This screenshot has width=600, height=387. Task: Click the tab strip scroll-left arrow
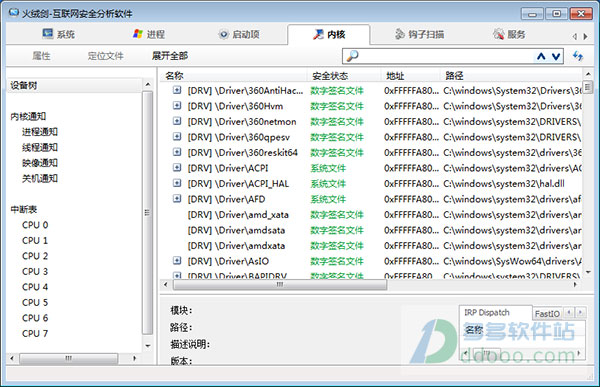pos(575,36)
